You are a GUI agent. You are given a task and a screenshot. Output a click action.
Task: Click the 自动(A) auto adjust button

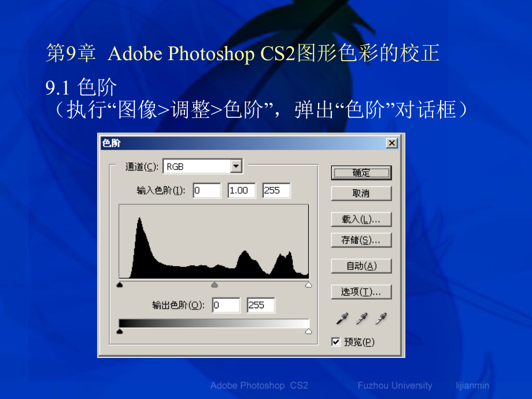tap(361, 265)
